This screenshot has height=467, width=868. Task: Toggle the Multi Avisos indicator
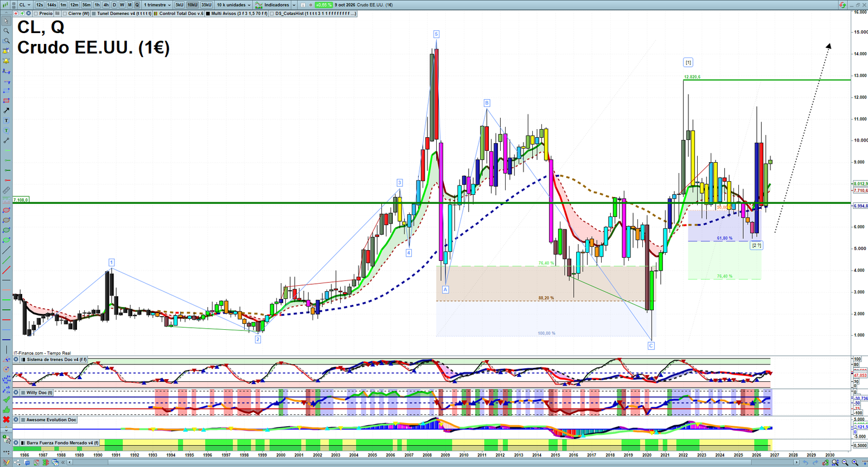pyautogui.click(x=208, y=14)
